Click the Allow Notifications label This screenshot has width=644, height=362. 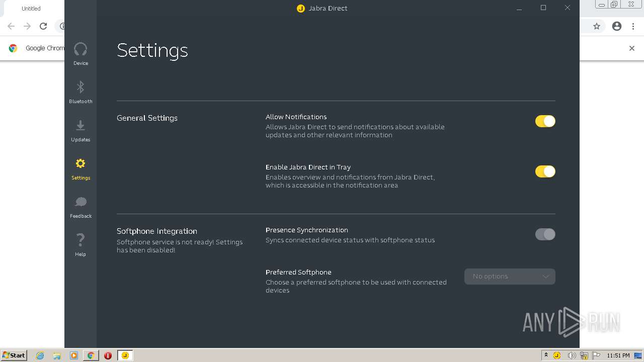pos(296,117)
